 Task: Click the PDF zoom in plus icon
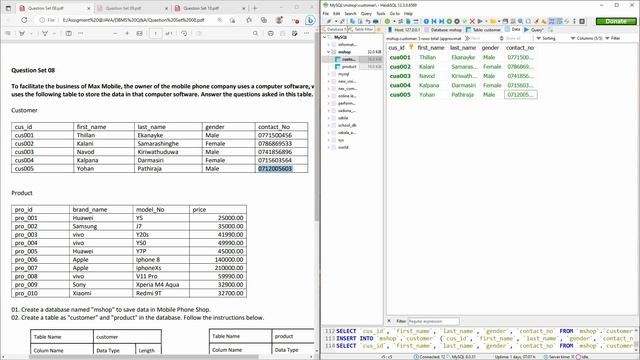coord(127,33)
